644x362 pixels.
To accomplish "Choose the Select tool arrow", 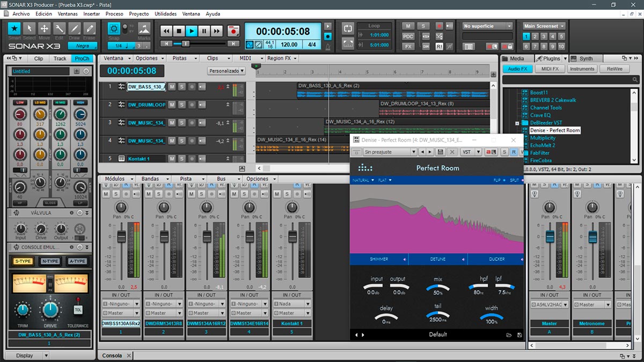I will click(x=30, y=28).
